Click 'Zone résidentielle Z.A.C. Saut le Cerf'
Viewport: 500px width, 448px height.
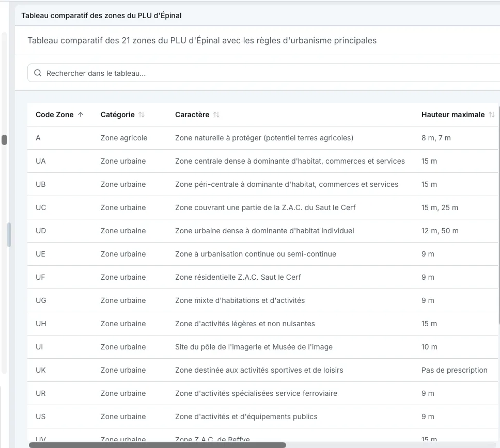tap(238, 278)
